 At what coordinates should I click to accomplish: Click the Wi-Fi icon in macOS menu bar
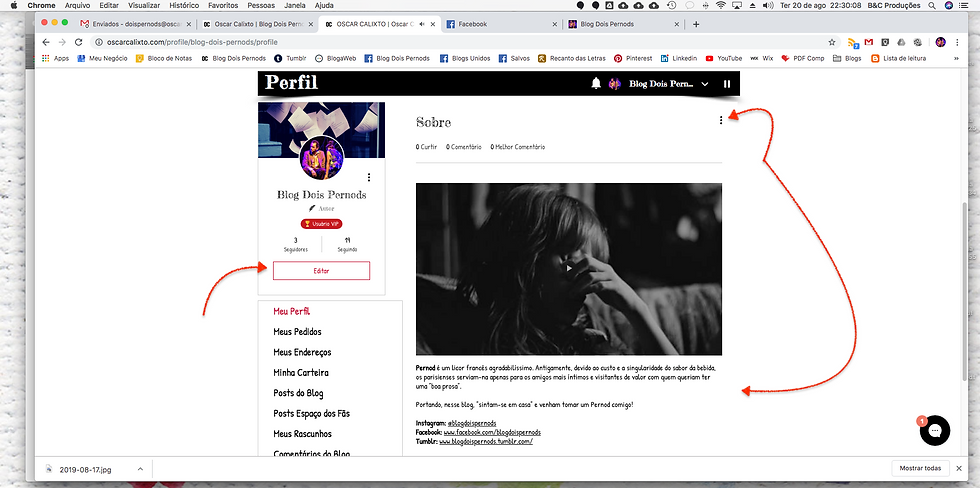click(721, 5)
